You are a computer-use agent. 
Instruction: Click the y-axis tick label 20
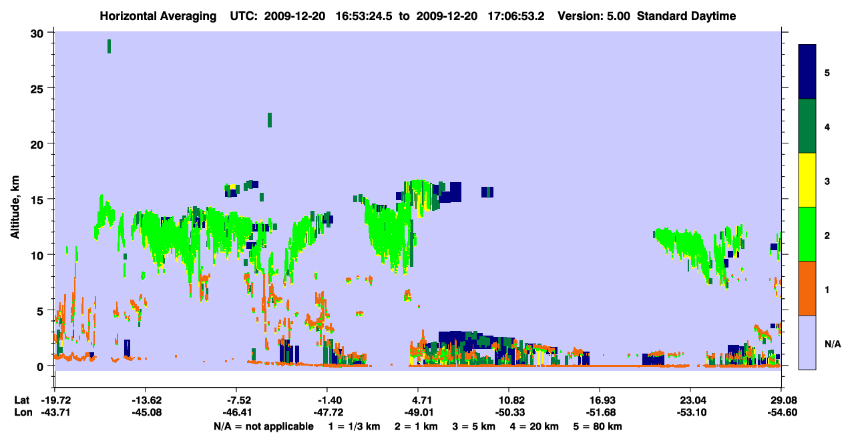[39, 144]
